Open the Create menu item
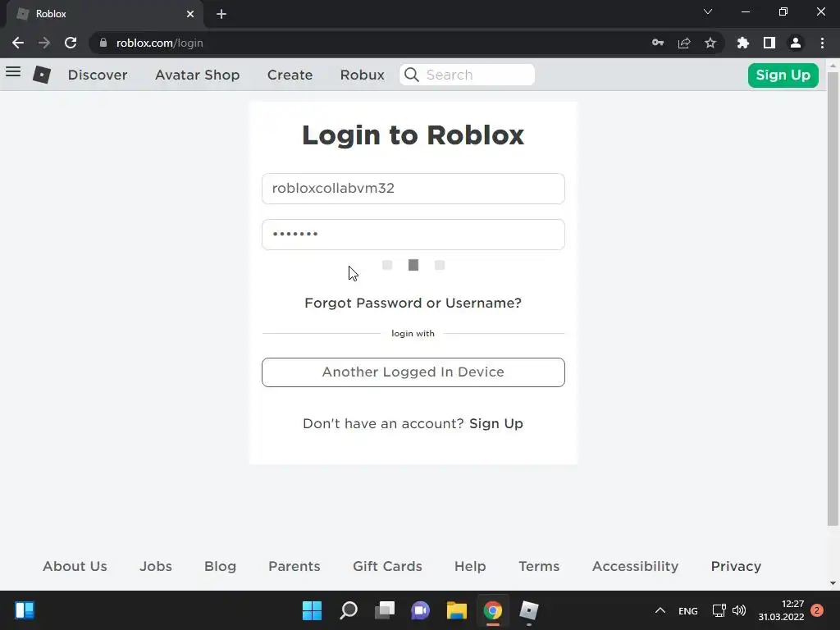 290,75
